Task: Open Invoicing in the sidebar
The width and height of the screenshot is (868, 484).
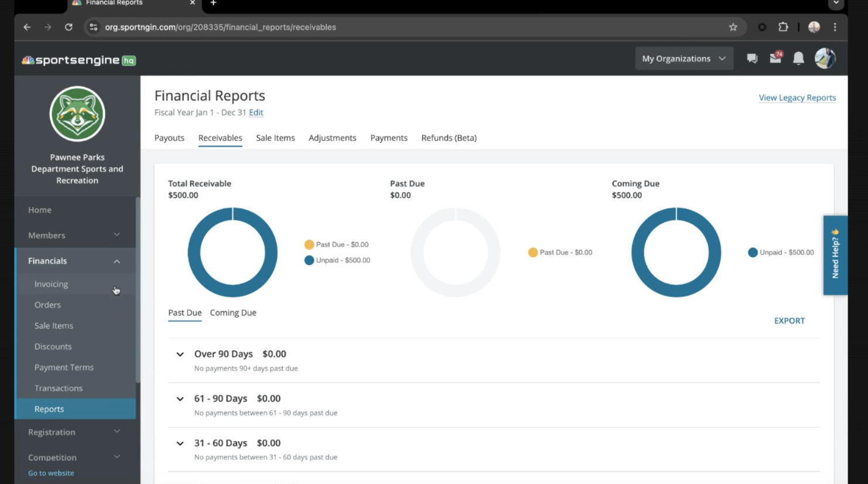Action: point(51,284)
